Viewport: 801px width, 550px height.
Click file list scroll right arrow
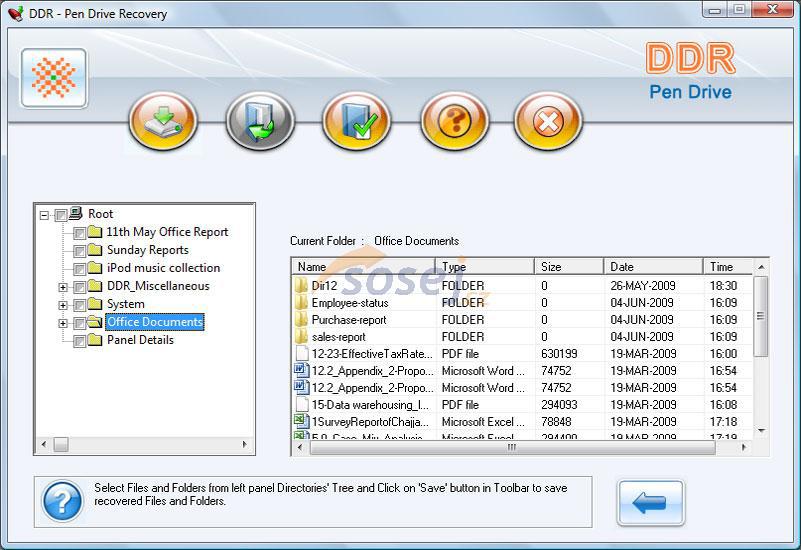coord(744,447)
